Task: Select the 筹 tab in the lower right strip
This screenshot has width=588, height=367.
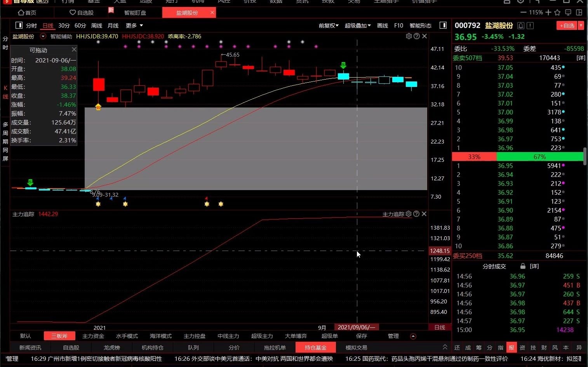Action: click(x=479, y=348)
